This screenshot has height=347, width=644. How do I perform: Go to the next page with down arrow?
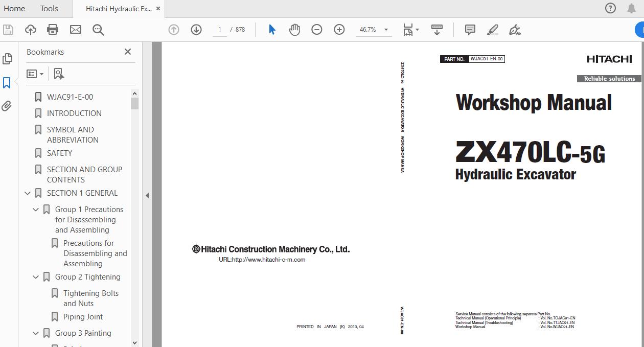[x=196, y=29]
